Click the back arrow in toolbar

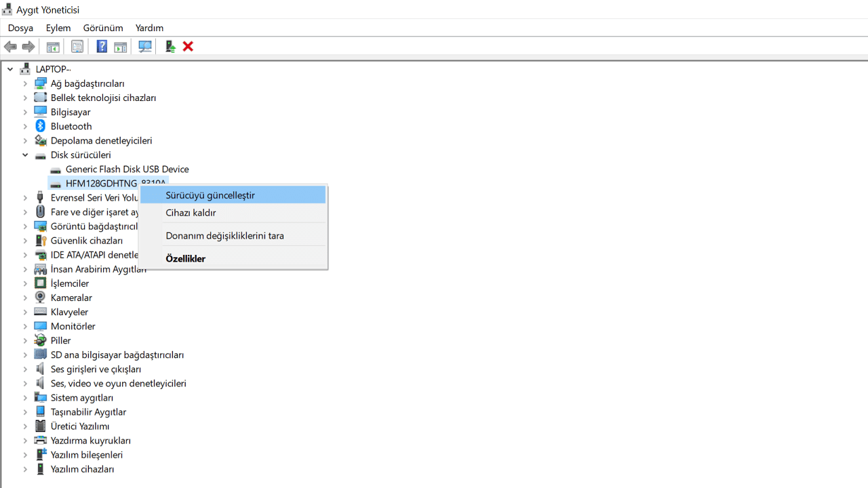pyautogui.click(x=10, y=47)
